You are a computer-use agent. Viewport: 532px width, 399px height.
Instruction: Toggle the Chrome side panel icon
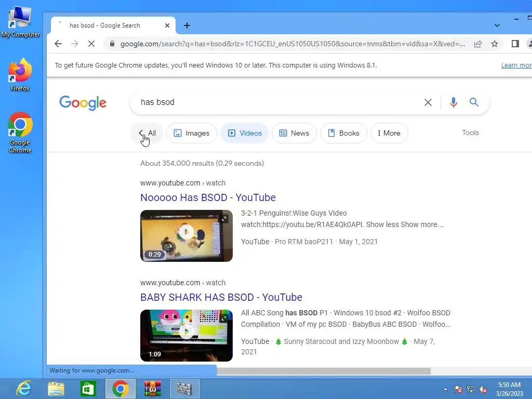tap(515, 44)
